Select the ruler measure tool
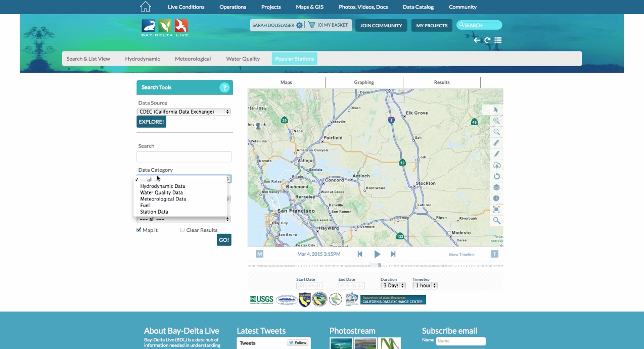Viewport: 644px width, 349px height. [x=496, y=143]
